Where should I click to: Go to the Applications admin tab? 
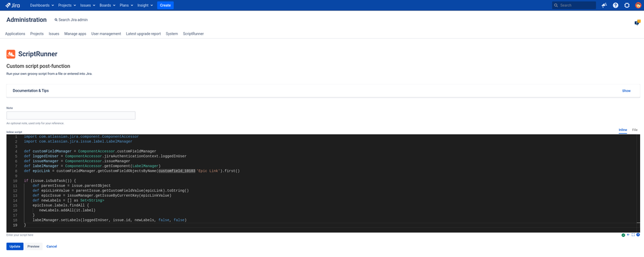[x=15, y=34]
